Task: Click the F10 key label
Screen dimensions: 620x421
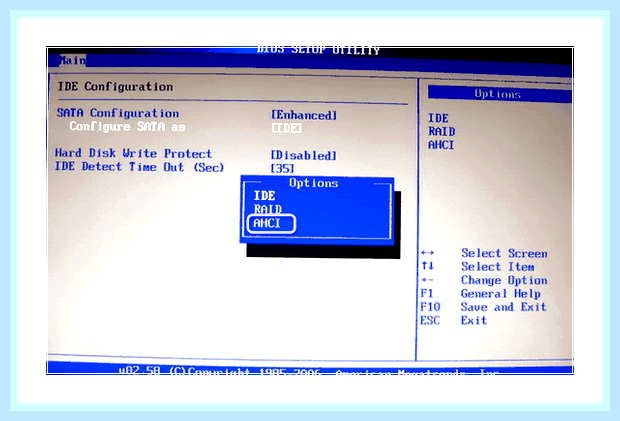Action: (430, 307)
